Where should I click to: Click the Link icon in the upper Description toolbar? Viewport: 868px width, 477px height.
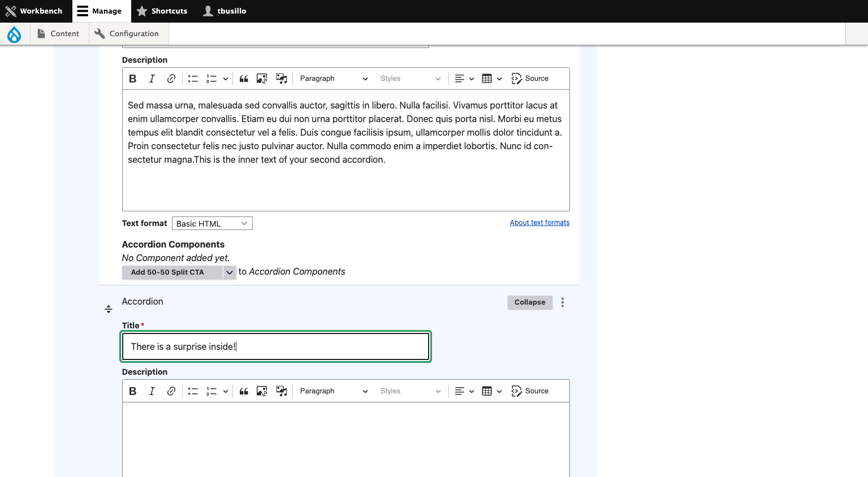(x=171, y=79)
